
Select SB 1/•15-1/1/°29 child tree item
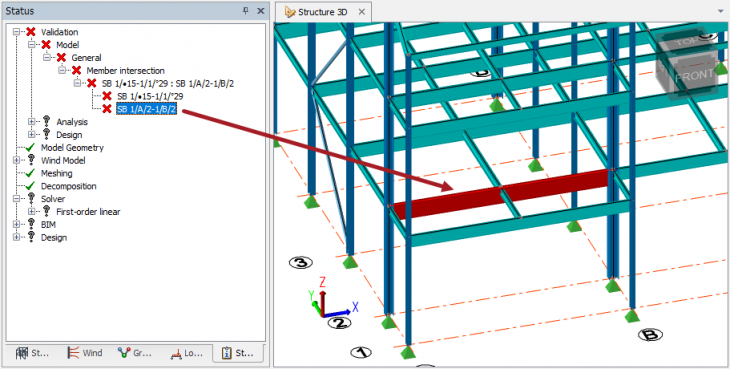[x=150, y=96]
